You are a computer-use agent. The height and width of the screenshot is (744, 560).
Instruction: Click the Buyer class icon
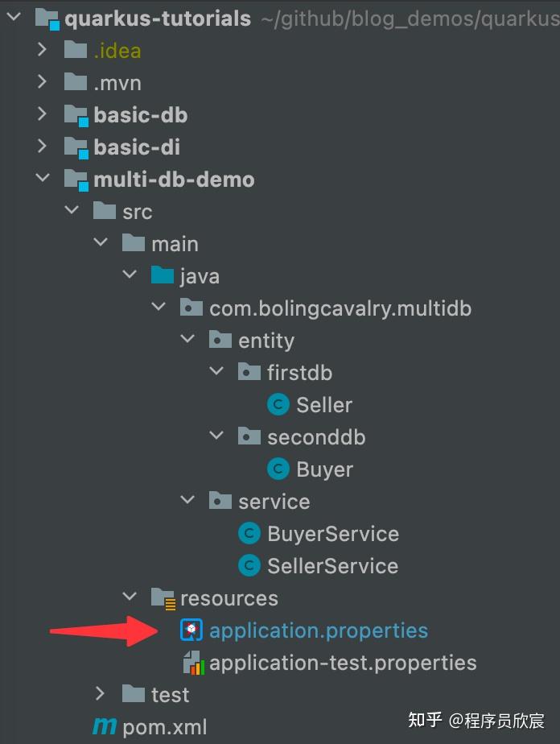[278, 469]
